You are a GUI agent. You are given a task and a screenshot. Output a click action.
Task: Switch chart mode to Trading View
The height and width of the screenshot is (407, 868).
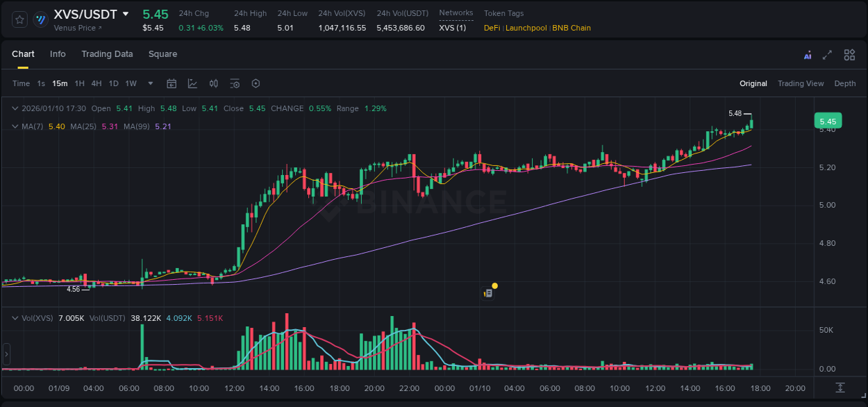click(x=801, y=83)
